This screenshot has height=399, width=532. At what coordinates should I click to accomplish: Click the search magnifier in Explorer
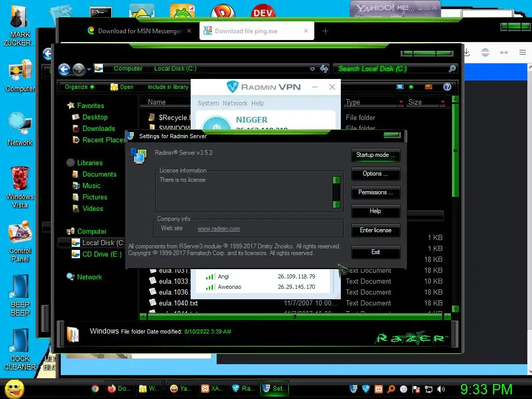(x=452, y=69)
